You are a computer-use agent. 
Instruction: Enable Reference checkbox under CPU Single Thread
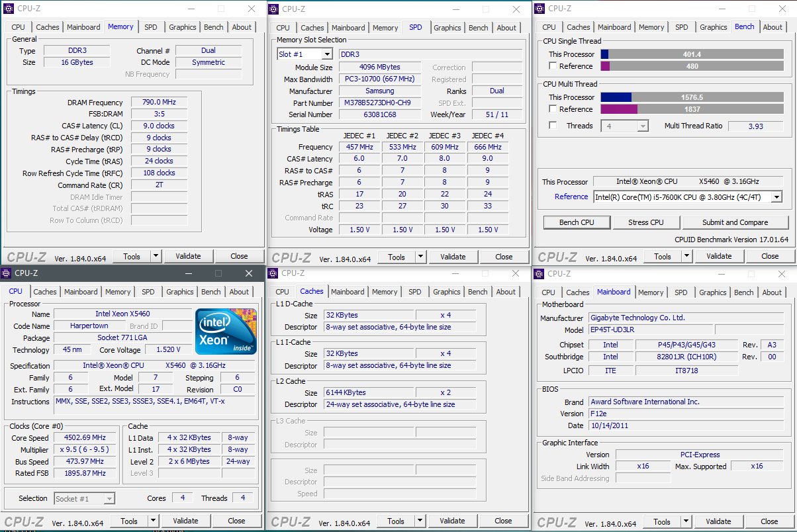553,66
